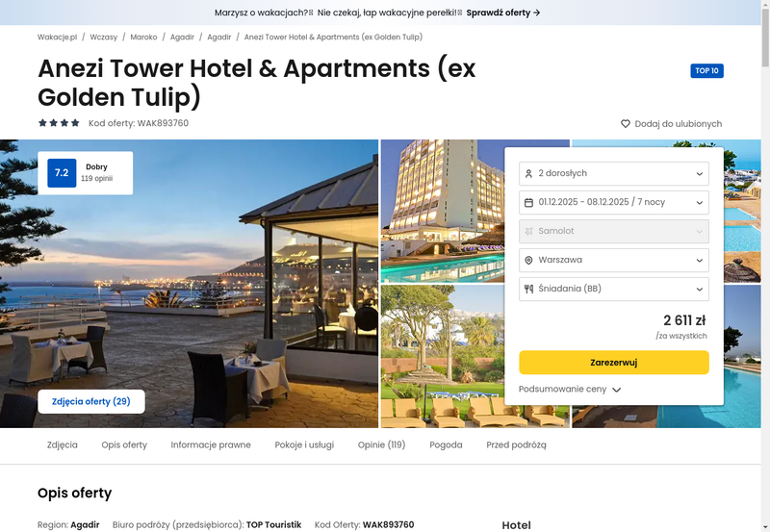Image resolution: width=770 pixels, height=532 pixels.
Task: Click the TOP 10 badge
Action: (706, 70)
